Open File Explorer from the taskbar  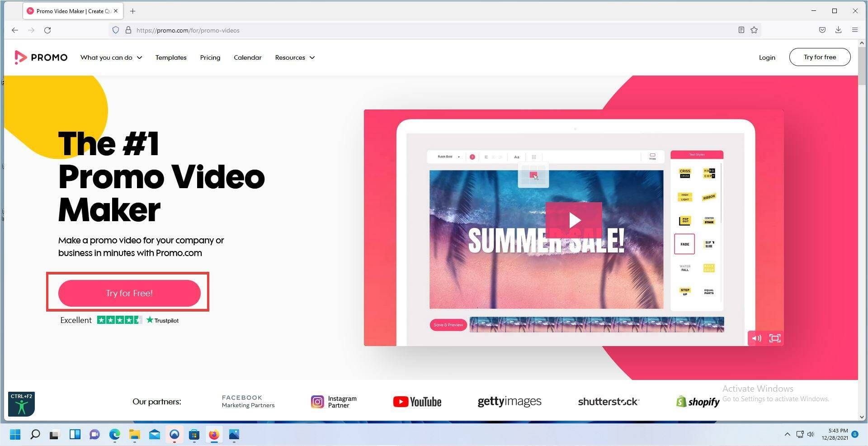tap(134, 435)
